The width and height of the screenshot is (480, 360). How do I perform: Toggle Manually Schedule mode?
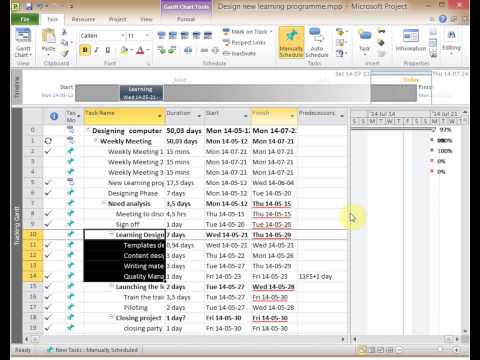(x=291, y=42)
